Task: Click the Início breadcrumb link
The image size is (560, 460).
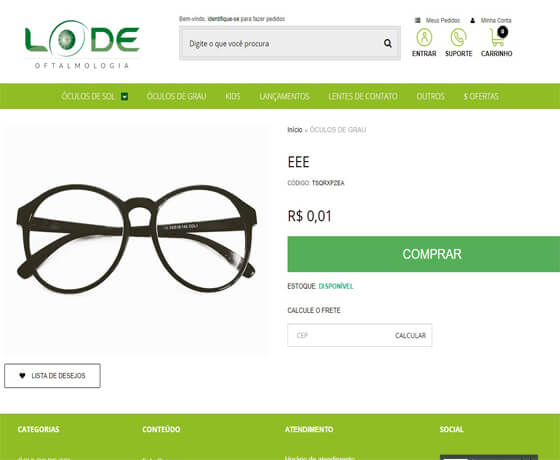Action: click(295, 130)
